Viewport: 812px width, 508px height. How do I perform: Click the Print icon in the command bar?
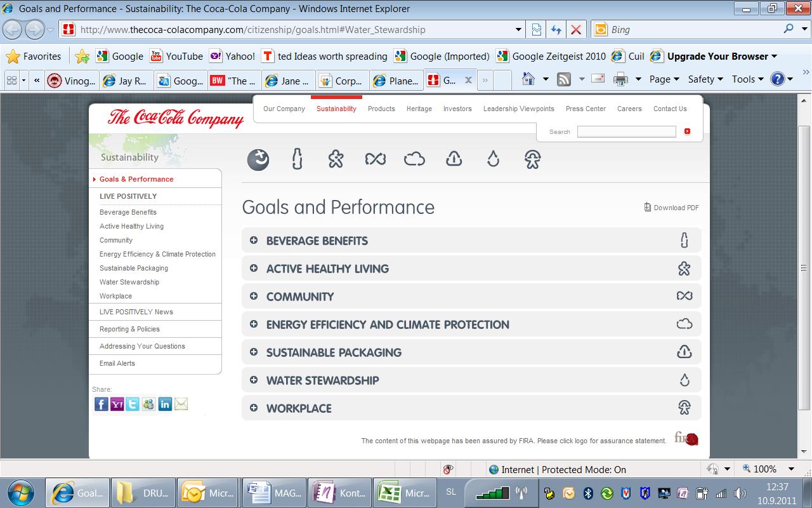pyautogui.click(x=621, y=79)
